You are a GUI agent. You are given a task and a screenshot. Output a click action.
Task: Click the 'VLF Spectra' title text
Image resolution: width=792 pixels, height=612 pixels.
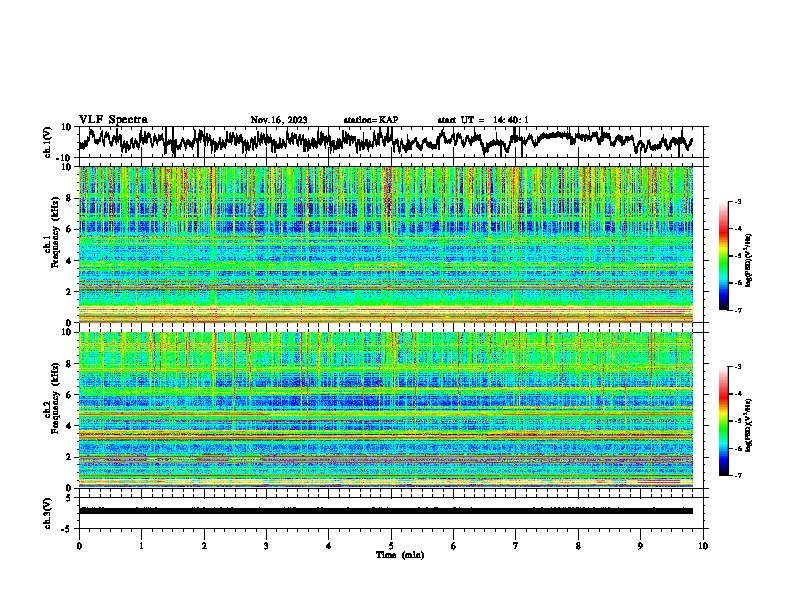coord(113,120)
